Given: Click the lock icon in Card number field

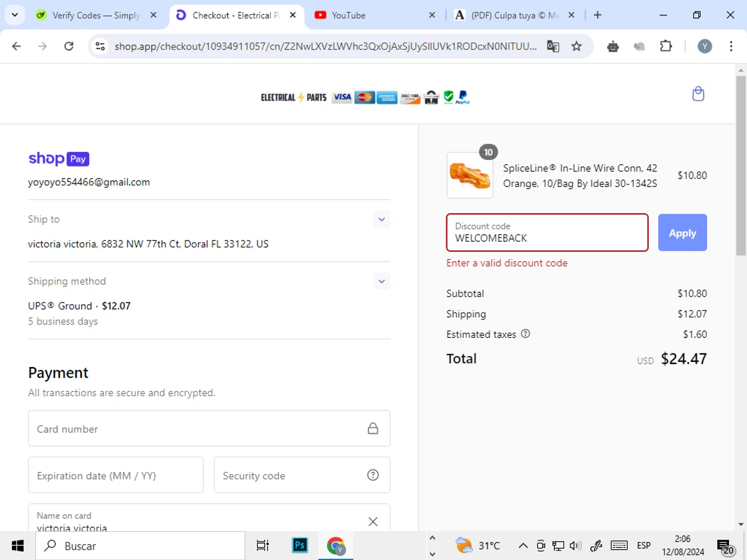Looking at the screenshot, I should pyautogui.click(x=373, y=428).
